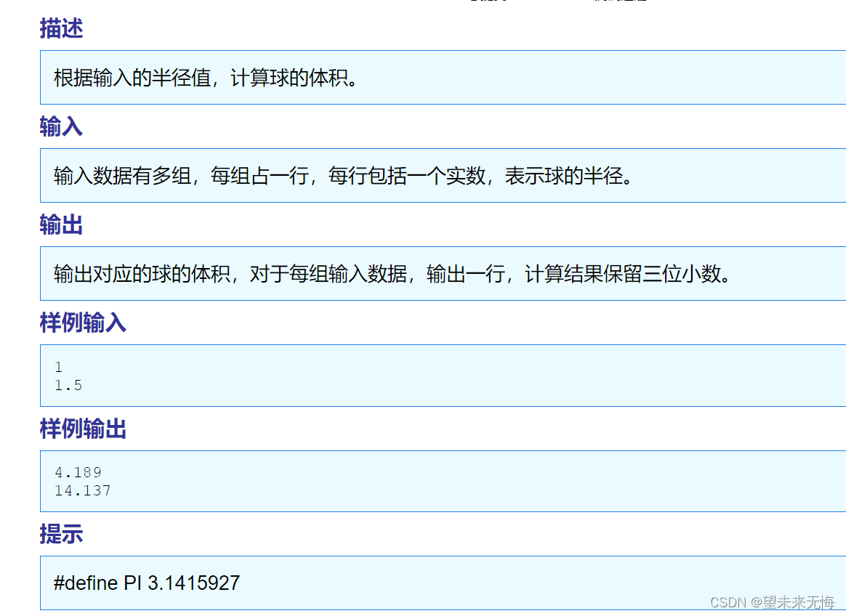Click the problem description text box
The width and height of the screenshot is (846, 616).
[436, 77]
